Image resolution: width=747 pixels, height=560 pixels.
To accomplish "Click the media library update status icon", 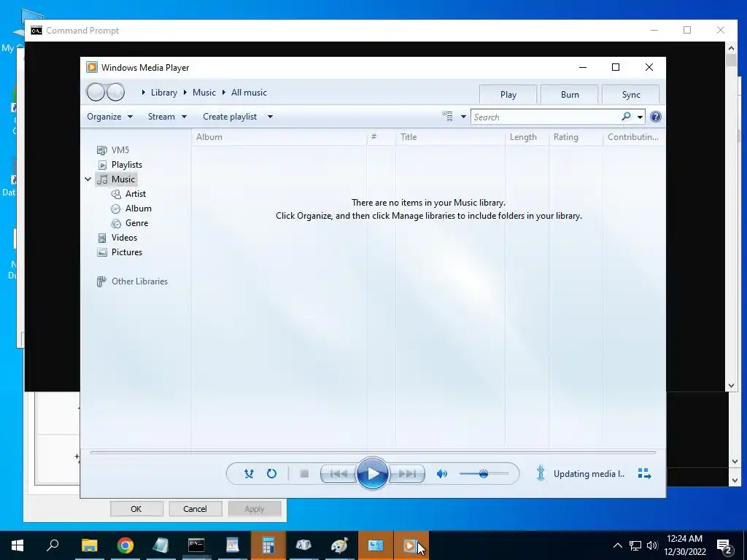I will [x=541, y=472].
